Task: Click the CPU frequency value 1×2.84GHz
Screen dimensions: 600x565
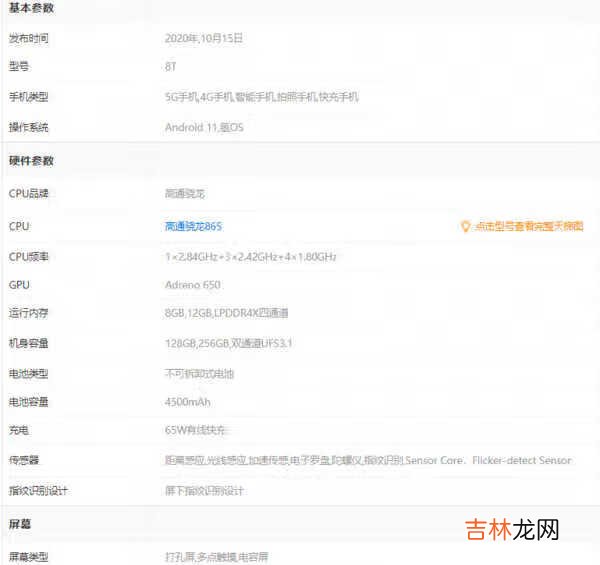Action: (251, 257)
